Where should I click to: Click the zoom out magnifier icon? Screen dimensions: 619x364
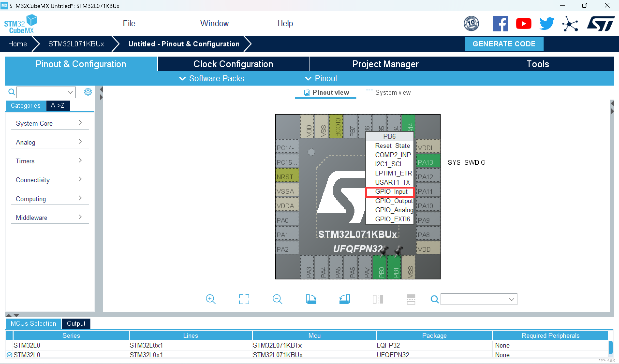click(x=277, y=299)
